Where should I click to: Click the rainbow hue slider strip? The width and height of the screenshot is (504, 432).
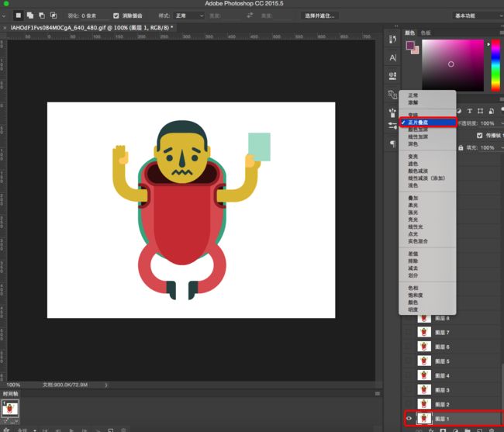[x=495, y=65]
